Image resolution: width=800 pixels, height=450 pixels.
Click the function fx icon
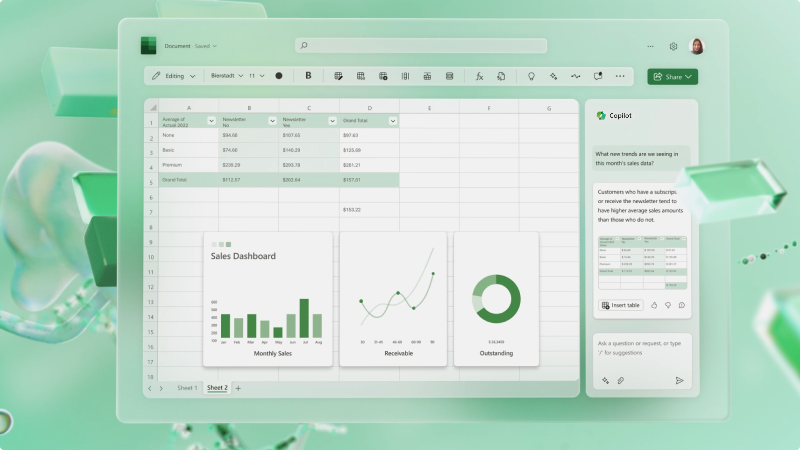pyautogui.click(x=479, y=76)
